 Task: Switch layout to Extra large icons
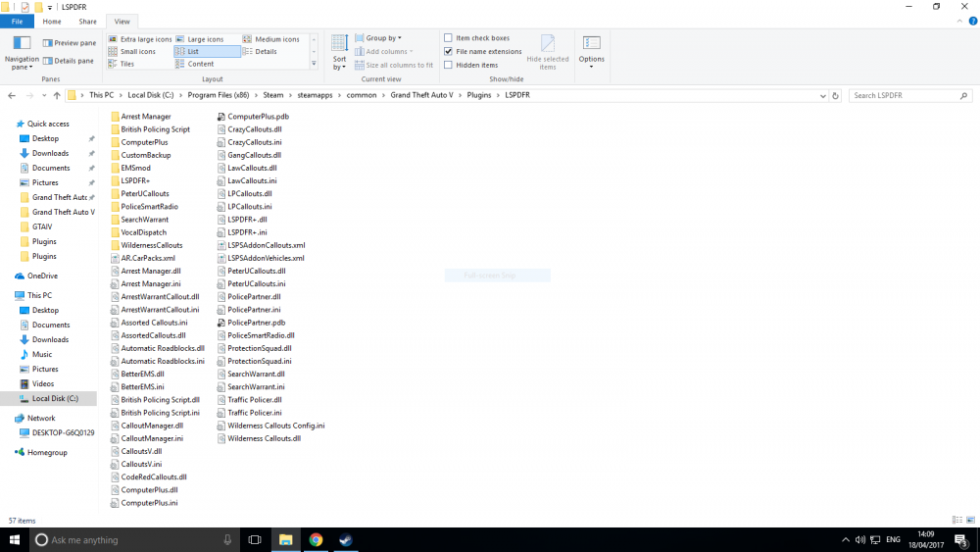coord(140,39)
